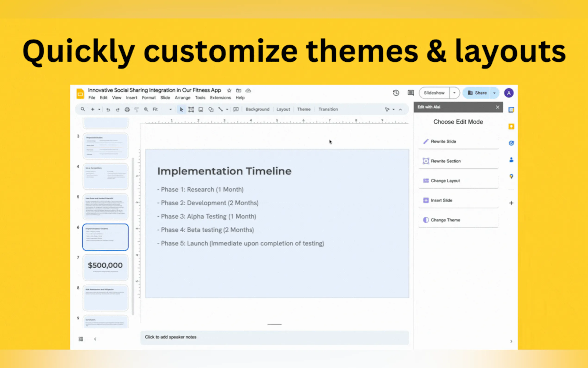588x368 pixels.
Task: Click the Google Slides logo icon
Action: click(80, 94)
